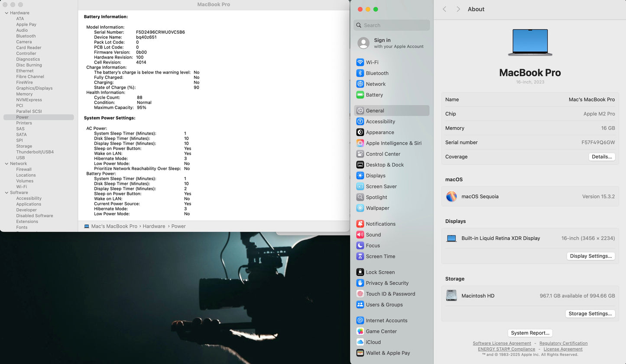The width and height of the screenshot is (626, 364).
Task: Click the Touch ID & Password icon
Action: (360, 294)
